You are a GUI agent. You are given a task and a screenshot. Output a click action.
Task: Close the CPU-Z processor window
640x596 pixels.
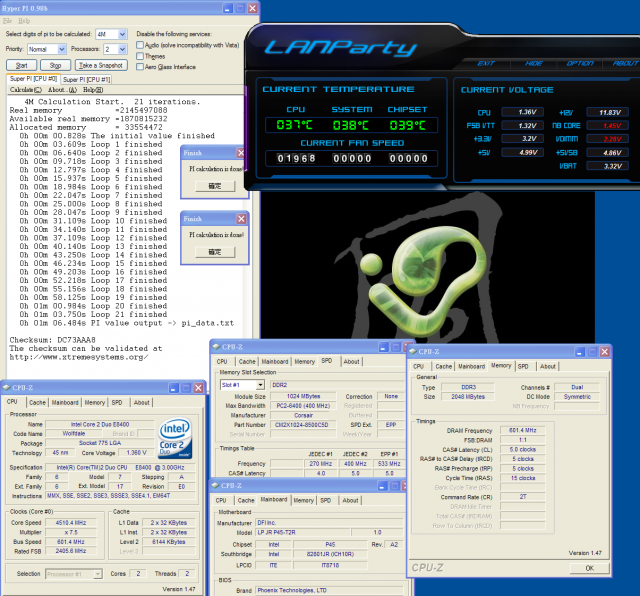pyautogui.click(x=198, y=387)
